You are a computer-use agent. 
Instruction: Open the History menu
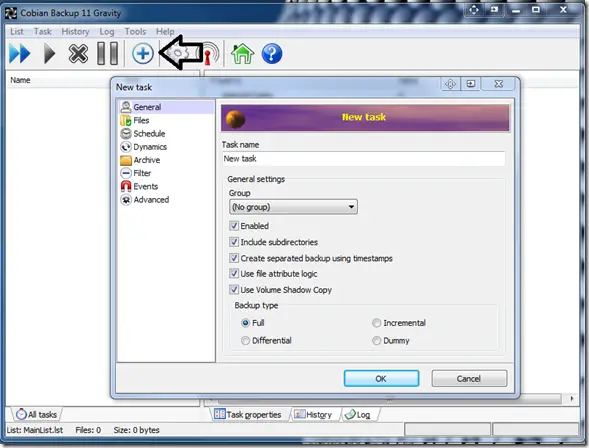[76, 32]
